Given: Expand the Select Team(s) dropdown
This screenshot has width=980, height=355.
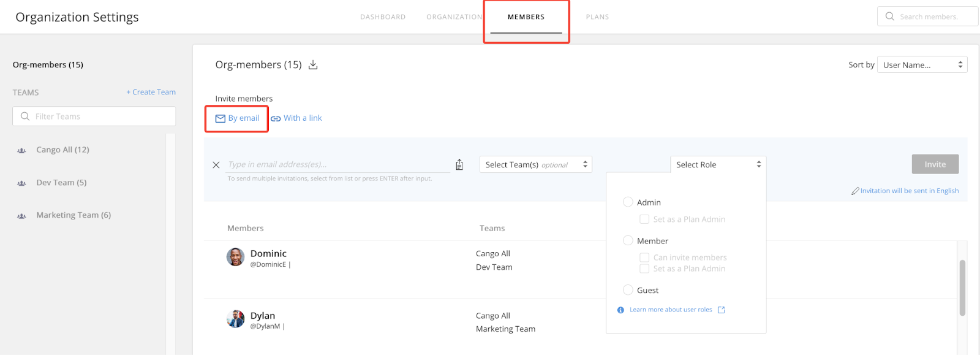Looking at the screenshot, I should (535, 164).
